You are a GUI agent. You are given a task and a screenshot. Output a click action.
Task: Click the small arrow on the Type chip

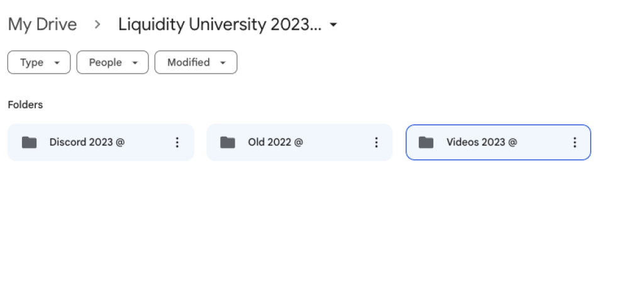pos(57,62)
